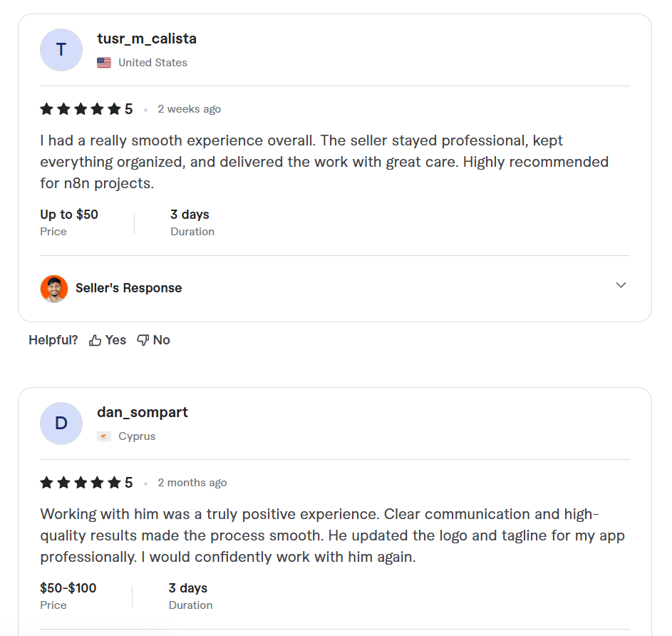Click the Cyprus flag icon
The image size is (672, 636).
[x=104, y=436]
